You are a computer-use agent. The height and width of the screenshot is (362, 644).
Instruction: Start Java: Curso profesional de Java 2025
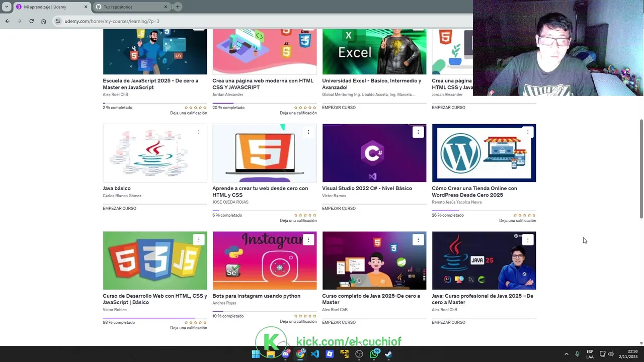tap(448, 322)
